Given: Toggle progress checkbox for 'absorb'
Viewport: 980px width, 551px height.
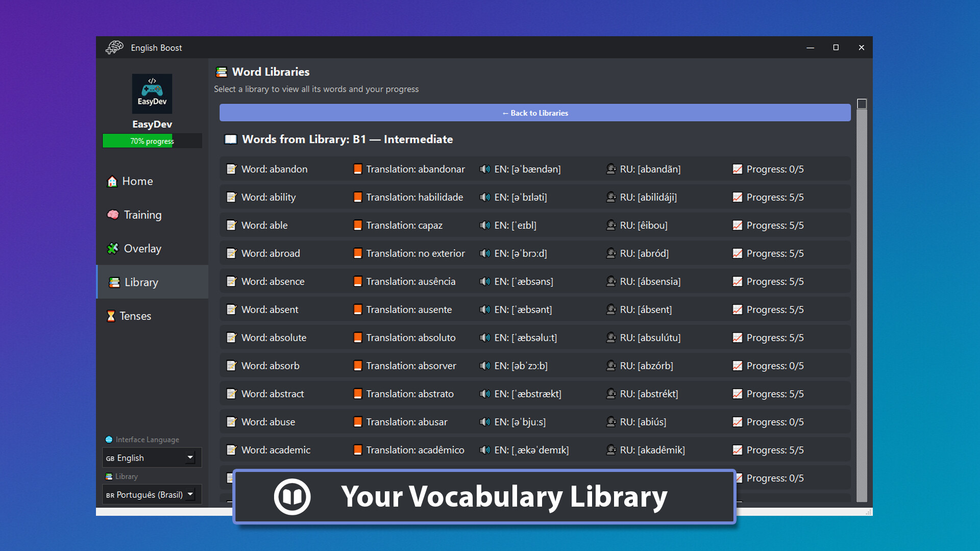Looking at the screenshot, I should (x=737, y=365).
